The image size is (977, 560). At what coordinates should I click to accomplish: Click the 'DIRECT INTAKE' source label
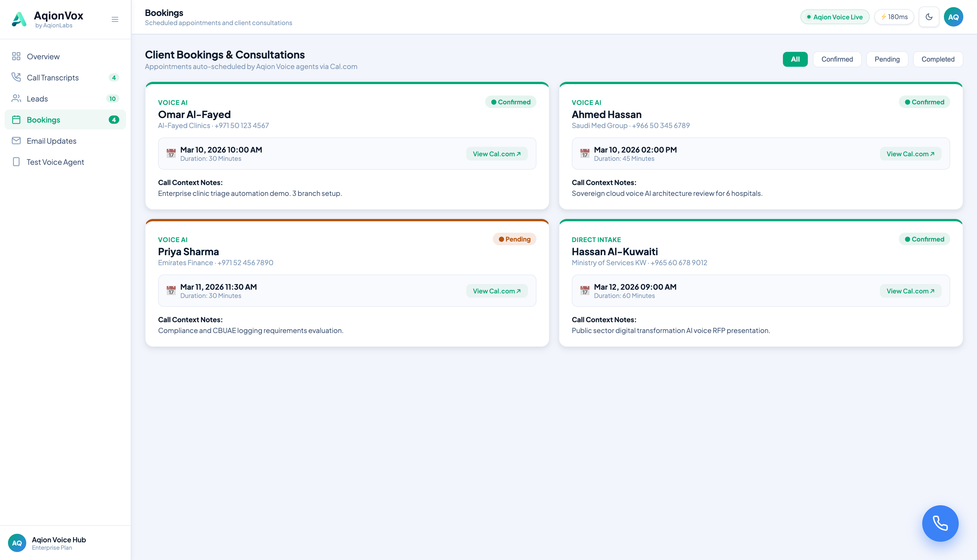coord(596,240)
